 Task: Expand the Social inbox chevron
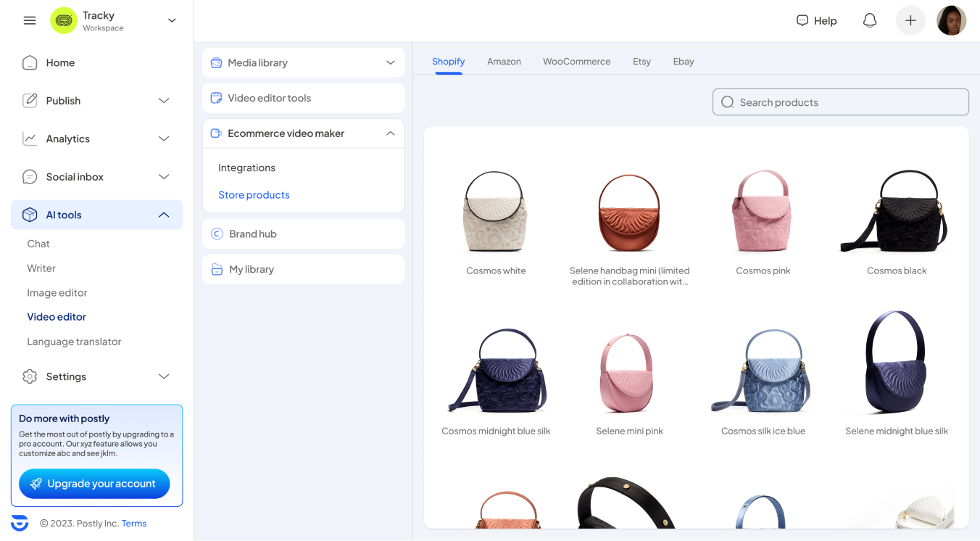tap(164, 177)
